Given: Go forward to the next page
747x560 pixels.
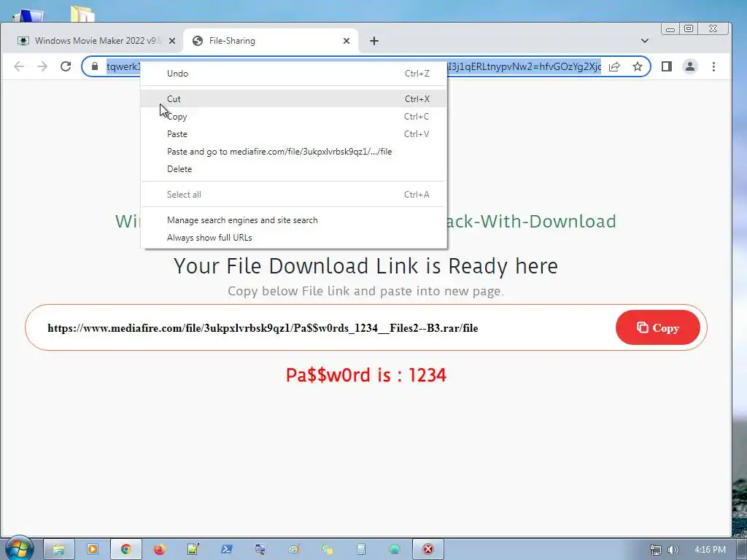Looking at the screenshot, I should [x=42, y=66].
